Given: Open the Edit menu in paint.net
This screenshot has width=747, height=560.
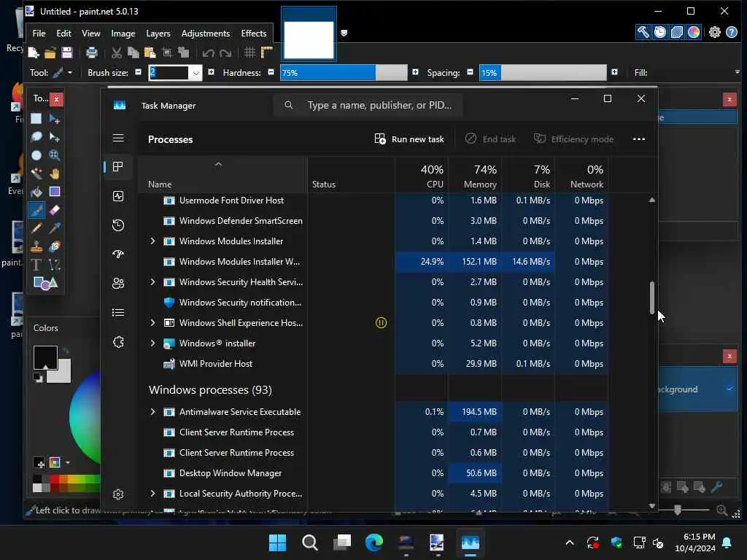Looking at the screenshot, I should (x=64, y=34).
